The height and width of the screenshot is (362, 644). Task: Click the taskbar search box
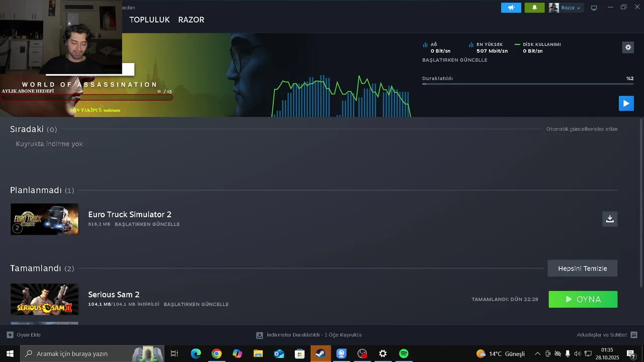[x=92, y=353]
